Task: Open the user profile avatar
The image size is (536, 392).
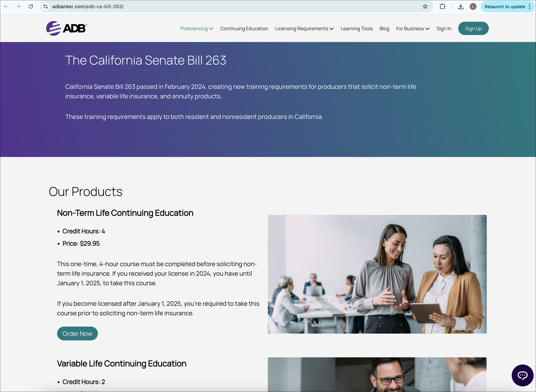Action: click(473, 7)
